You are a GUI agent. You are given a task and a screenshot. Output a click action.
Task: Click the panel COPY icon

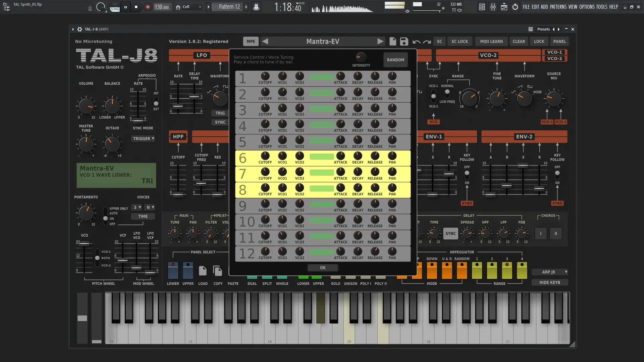(218, 271)
